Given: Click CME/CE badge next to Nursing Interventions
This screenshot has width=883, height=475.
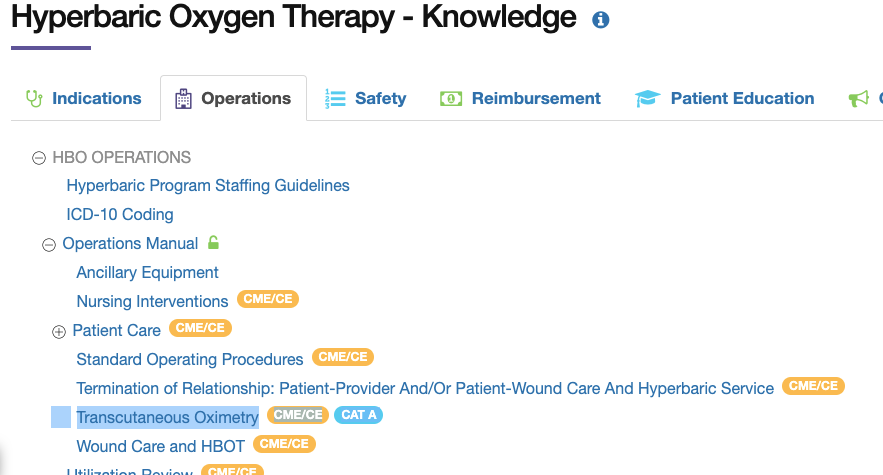Looking at the screenshot, I should 267,299.
